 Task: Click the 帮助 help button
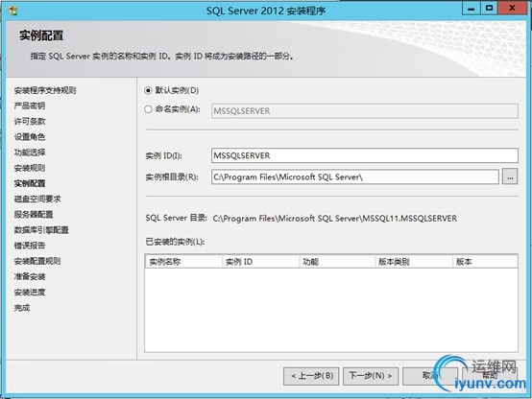point(490,376)
